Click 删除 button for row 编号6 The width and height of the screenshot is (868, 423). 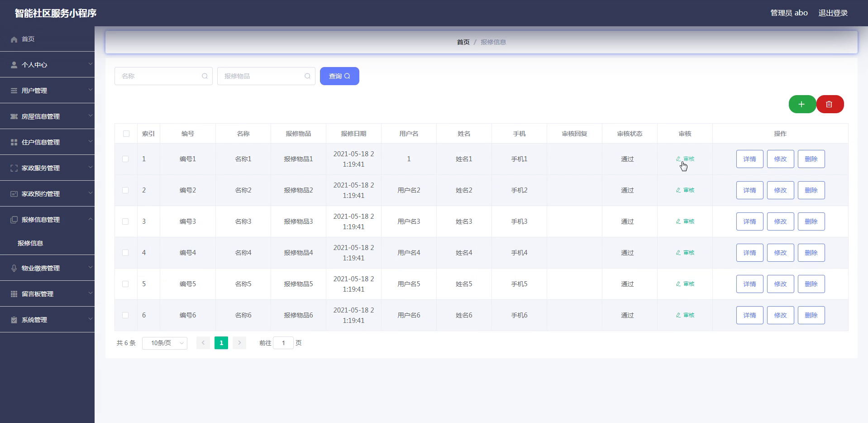811,315
